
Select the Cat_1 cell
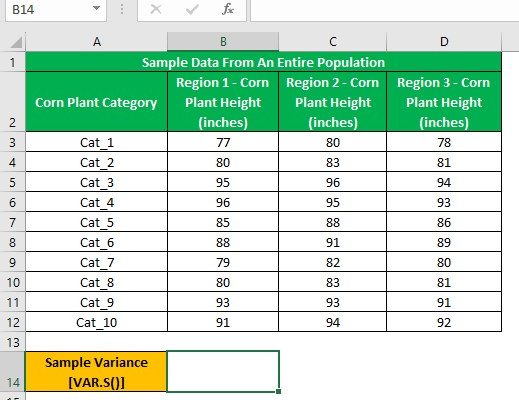point(96,142)
